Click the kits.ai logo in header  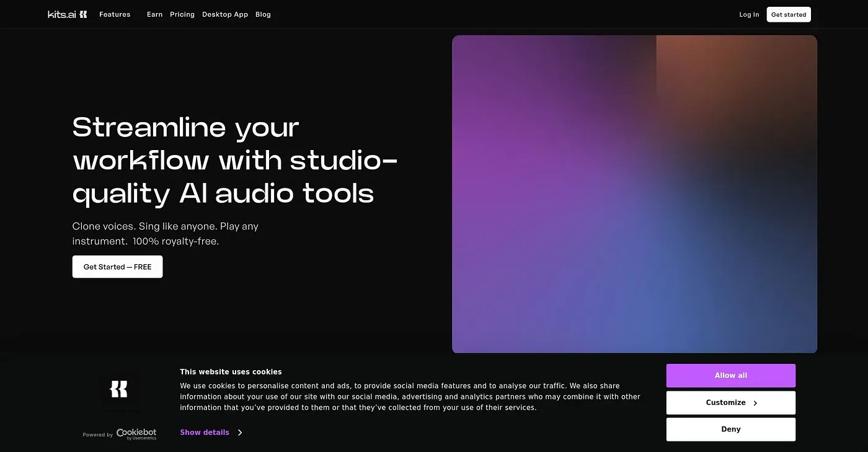pyautogui.click(x=68, y=14)
